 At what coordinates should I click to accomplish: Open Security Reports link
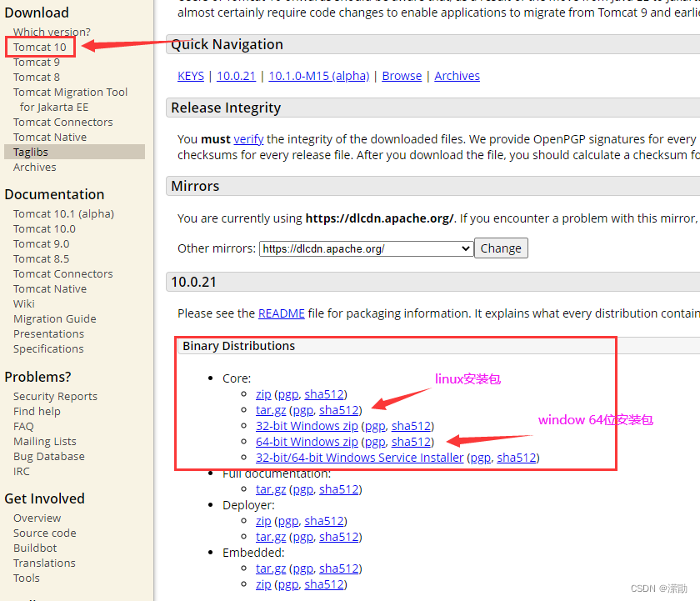(55, 397)
